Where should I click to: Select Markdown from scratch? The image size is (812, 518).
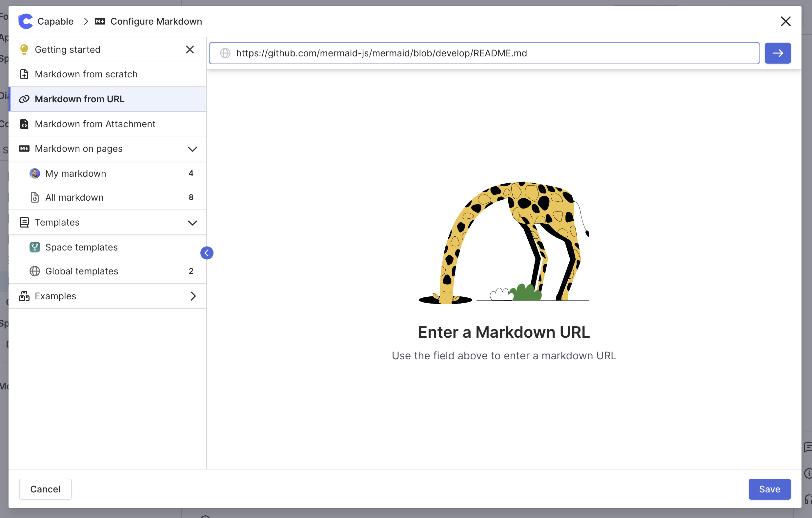click(x=86, y=74)
